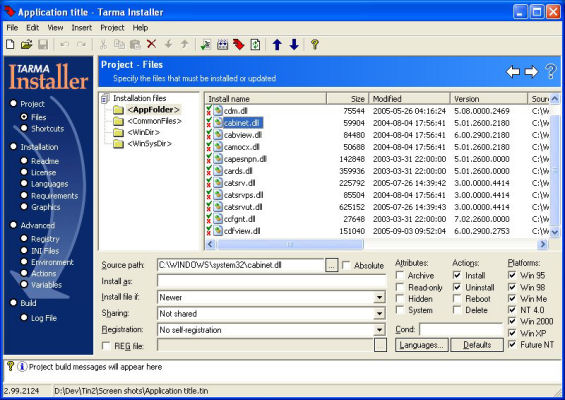Click the horizontal scrollbar thumb in file list

(x=290, y=245)
